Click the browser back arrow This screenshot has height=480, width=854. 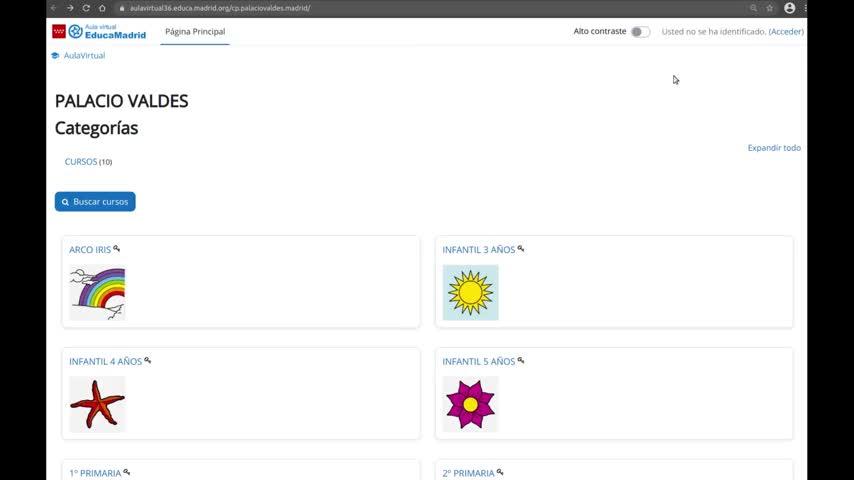53,8
